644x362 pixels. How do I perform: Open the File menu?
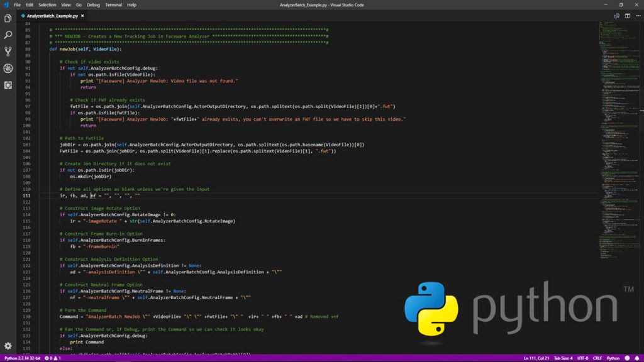[17, 5]
